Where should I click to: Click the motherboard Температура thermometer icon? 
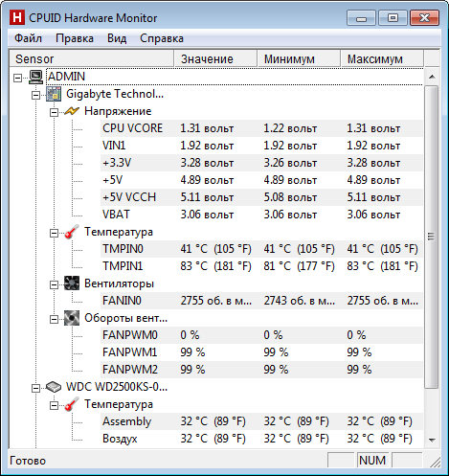click(72, 232)
